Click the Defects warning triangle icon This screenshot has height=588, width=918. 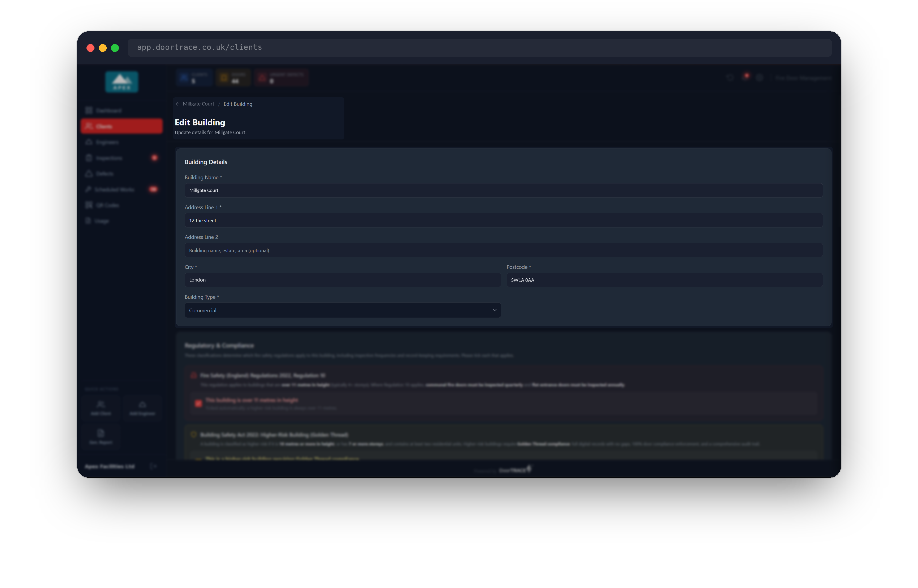89,174
